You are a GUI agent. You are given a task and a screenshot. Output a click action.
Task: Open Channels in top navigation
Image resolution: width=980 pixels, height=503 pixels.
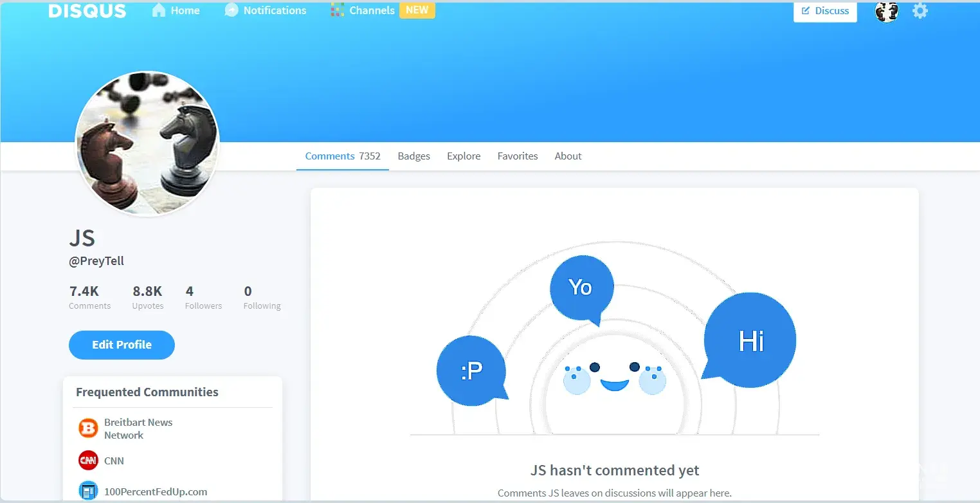372,10
